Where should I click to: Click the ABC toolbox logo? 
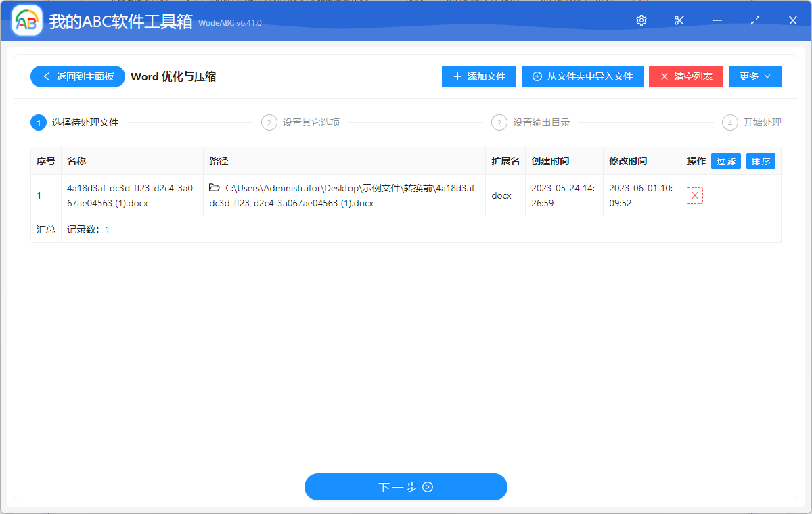pyautogui.click(x=27, y=20)
